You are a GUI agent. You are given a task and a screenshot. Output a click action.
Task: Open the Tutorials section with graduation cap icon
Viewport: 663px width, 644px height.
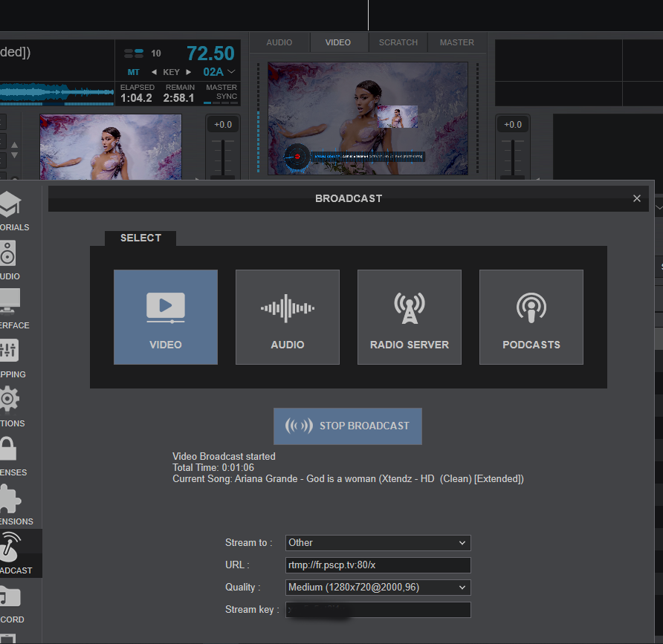click(10, 205)
